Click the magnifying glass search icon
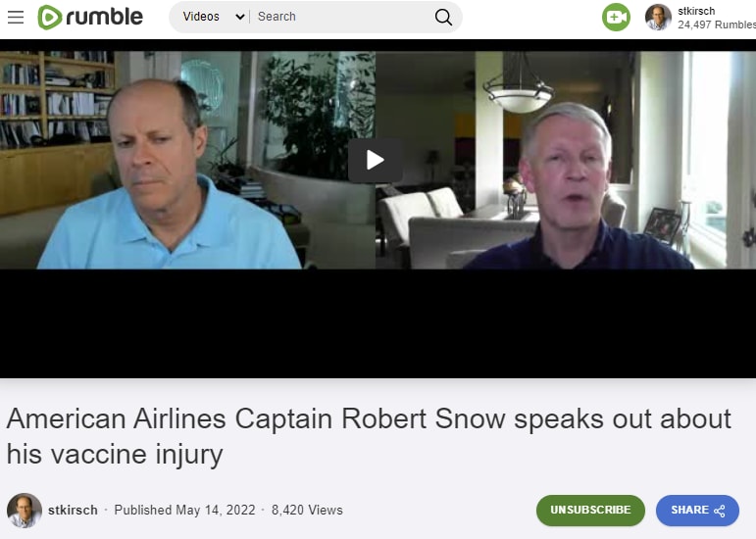 pyautogui.click(x=443, y=18)
